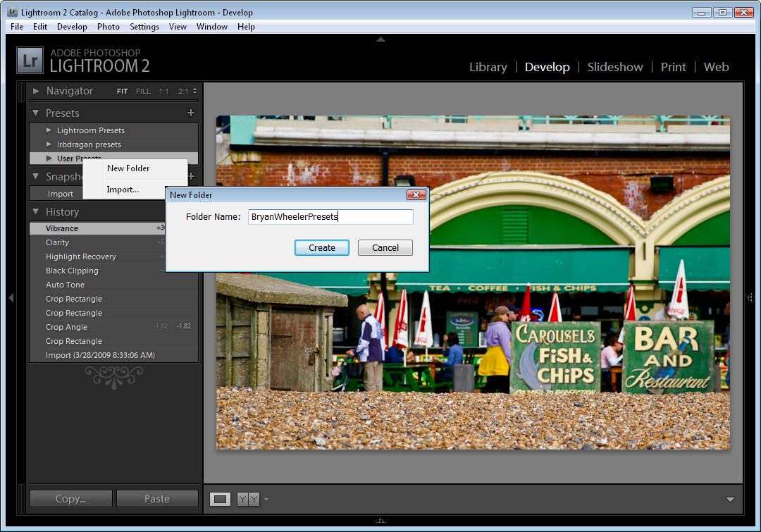The width and height of the screenshot is (761, 532).
Task: Open Before/After view options arrow
Action: pos(266,499)
